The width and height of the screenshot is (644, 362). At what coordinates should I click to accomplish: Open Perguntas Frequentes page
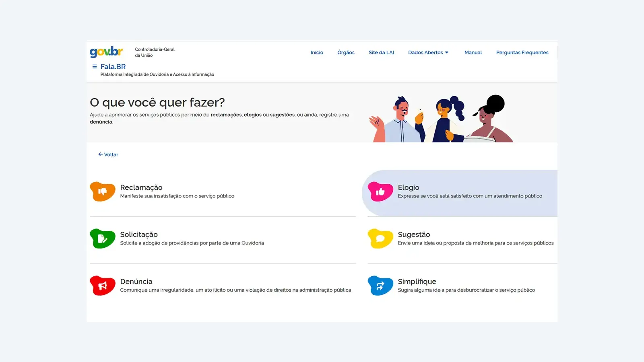522,53
